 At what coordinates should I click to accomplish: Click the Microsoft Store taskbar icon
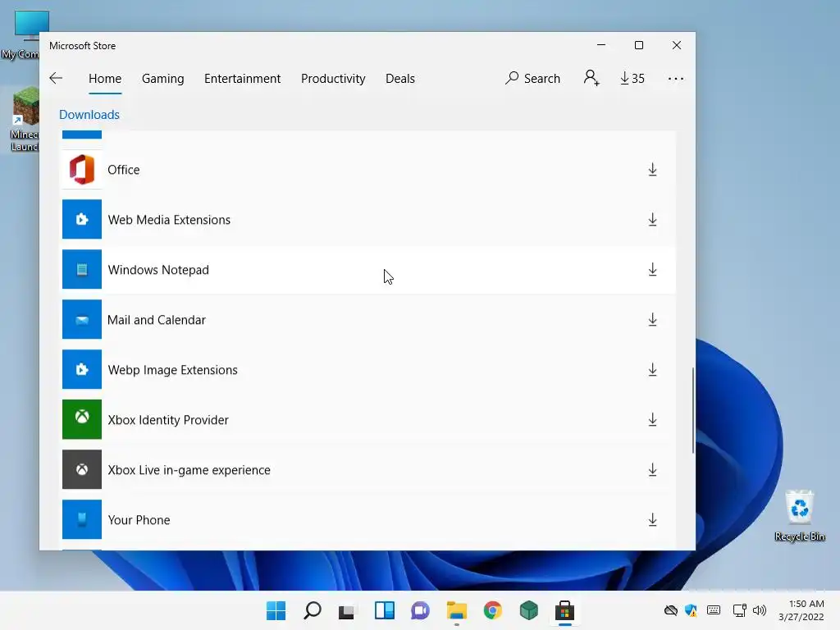564,610
